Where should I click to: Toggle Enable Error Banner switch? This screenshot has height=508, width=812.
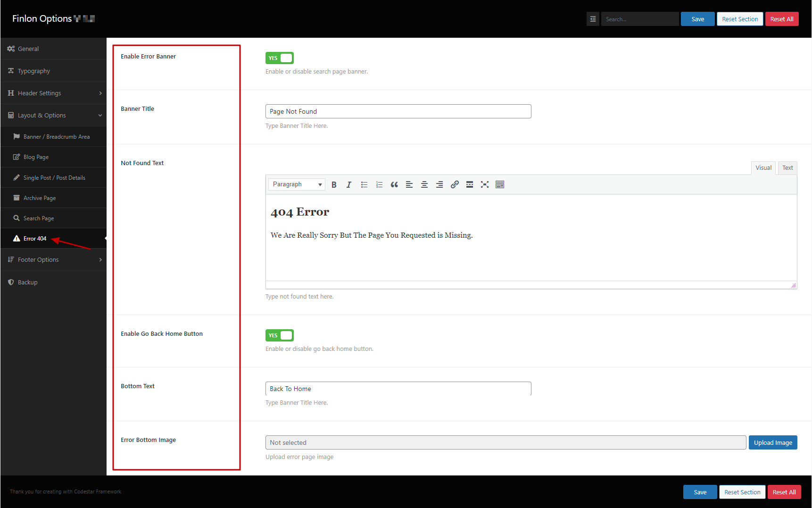[280, 58]
